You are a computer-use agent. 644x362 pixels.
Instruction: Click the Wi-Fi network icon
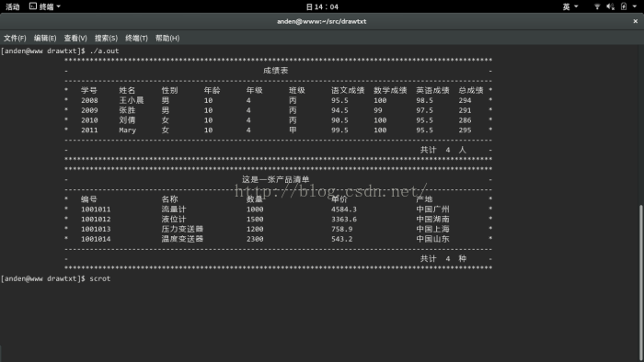597,6
